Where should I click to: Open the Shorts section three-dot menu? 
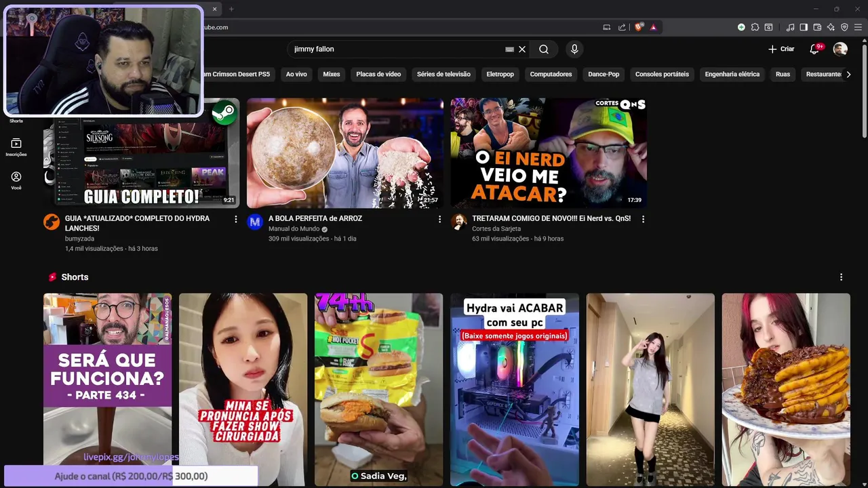coord(841,277)
